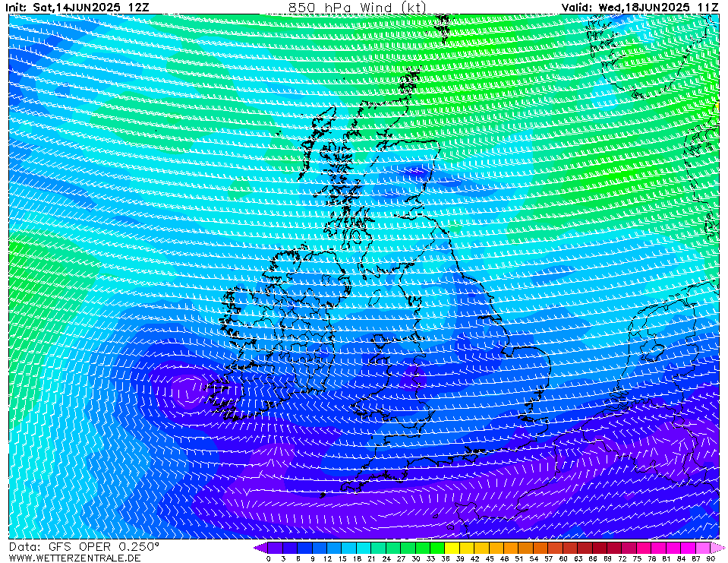Viewport: 728px width, 563px height.
Task: Click the legend value '36'
Action: coord(446,558)
